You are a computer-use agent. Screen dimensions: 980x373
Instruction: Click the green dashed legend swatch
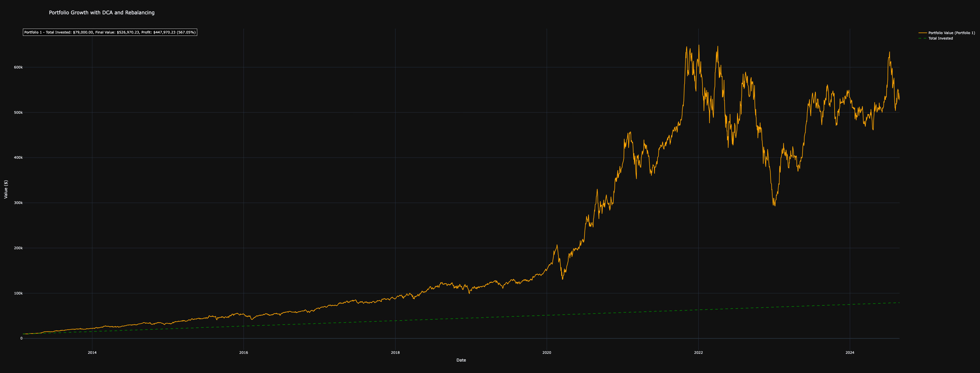click(922, 38)
